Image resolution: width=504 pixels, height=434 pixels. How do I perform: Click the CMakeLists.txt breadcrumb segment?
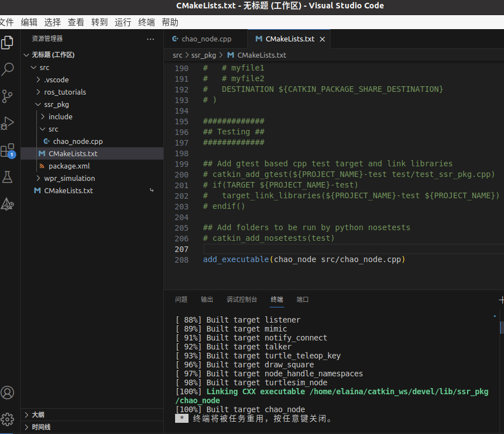[x=262, y=55]
